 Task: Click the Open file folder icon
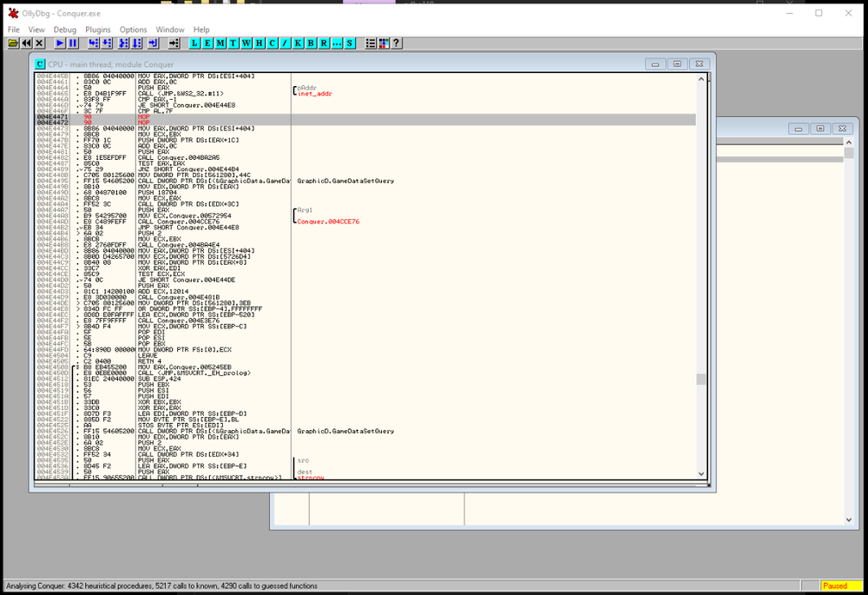pos(13,43)
